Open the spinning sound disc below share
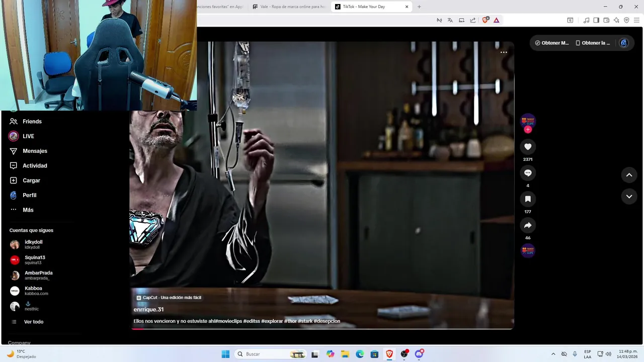This screenshot has height=362, width=644. [x=528, y=250]
